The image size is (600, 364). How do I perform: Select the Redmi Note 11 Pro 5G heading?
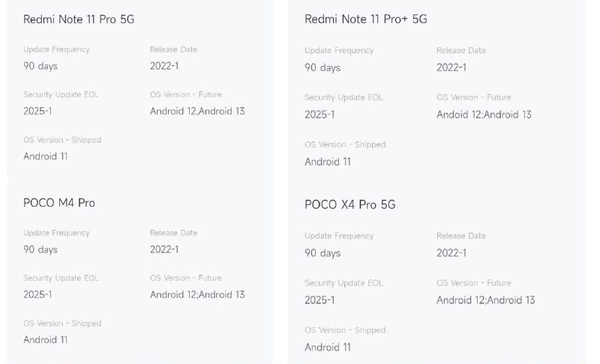click(x=79, y=19)
